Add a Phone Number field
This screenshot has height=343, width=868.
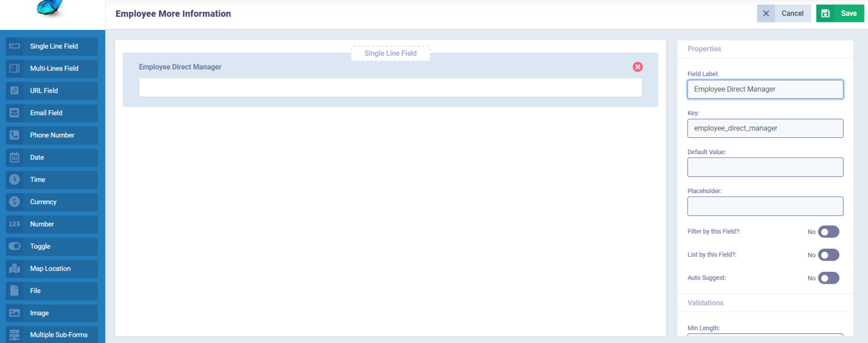tap(51, 135)
